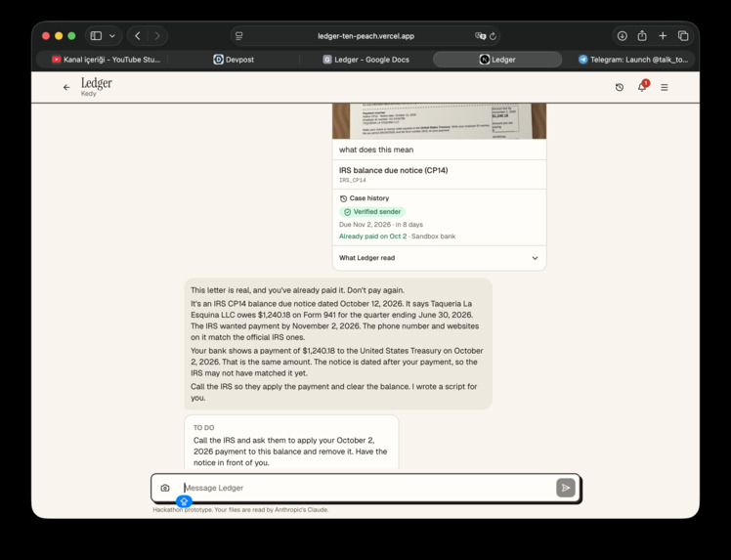Select the active Ledger tab
Image resolution: width=731 pixels, height=560 pixels.
(x=497, y=60)
